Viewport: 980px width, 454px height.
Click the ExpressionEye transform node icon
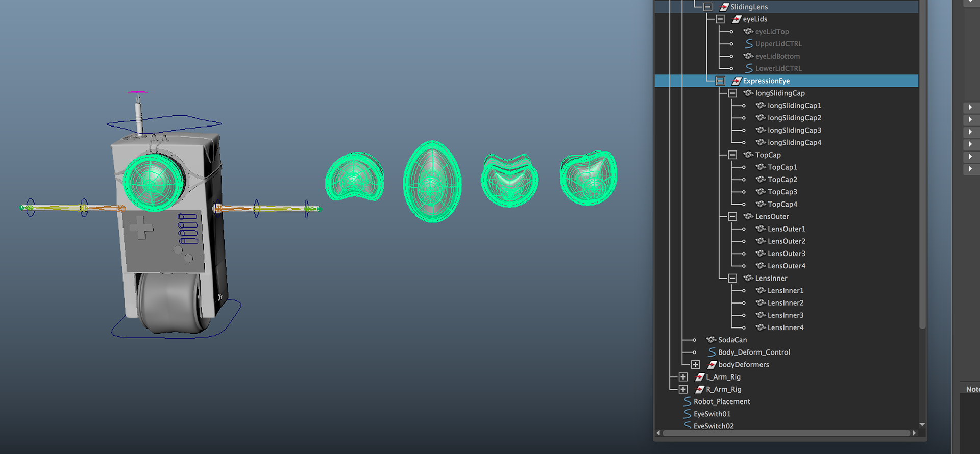click(736, 81)
